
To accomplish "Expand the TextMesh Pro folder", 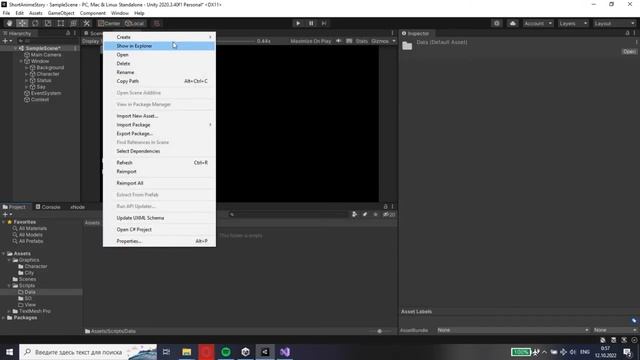I will (x=9, y=311).
